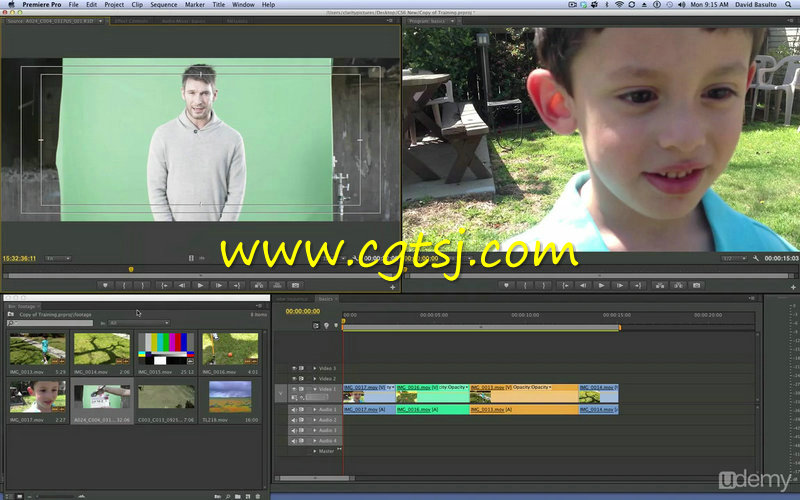Screen dimensions: 800x500
Task: Click Overwrite edit button in Source monitor
Action: [x=277, y=286]
